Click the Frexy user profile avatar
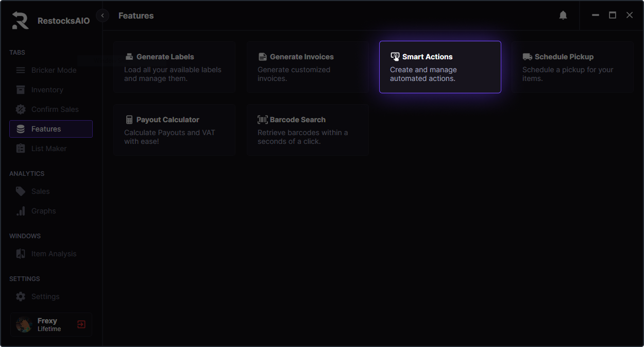The height and width of the screenshot is (347, 644). pyautogui.click(x=24, y=324)
